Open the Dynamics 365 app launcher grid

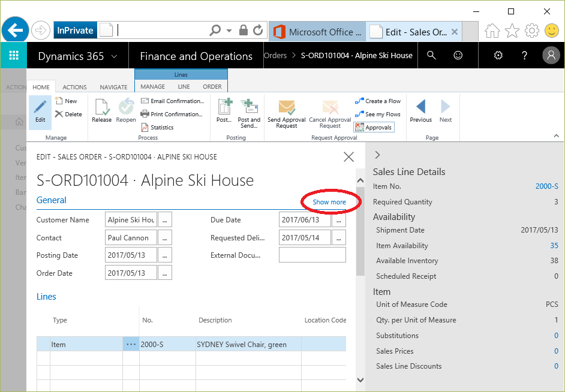click(x=14, y=55)
